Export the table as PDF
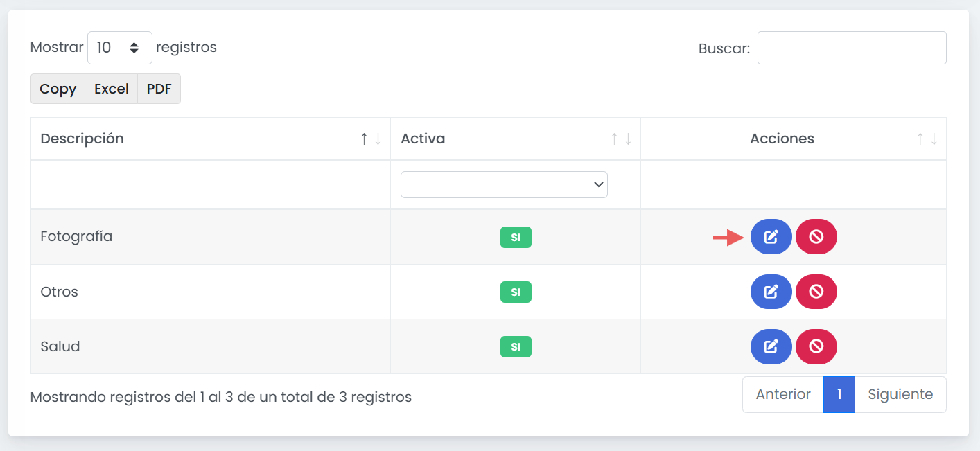980x451 pixels. (159, 89)
